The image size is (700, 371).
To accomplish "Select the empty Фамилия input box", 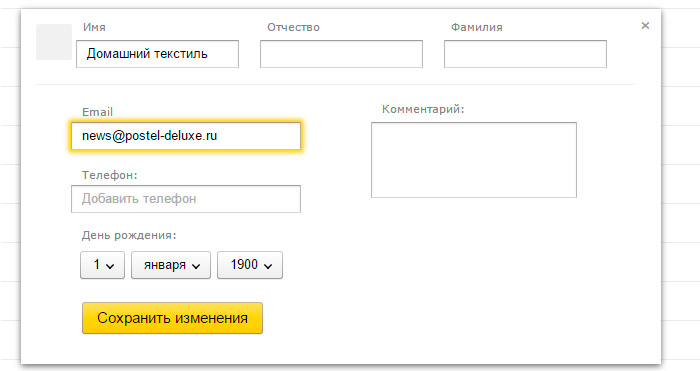I will (x=525, y=54).
